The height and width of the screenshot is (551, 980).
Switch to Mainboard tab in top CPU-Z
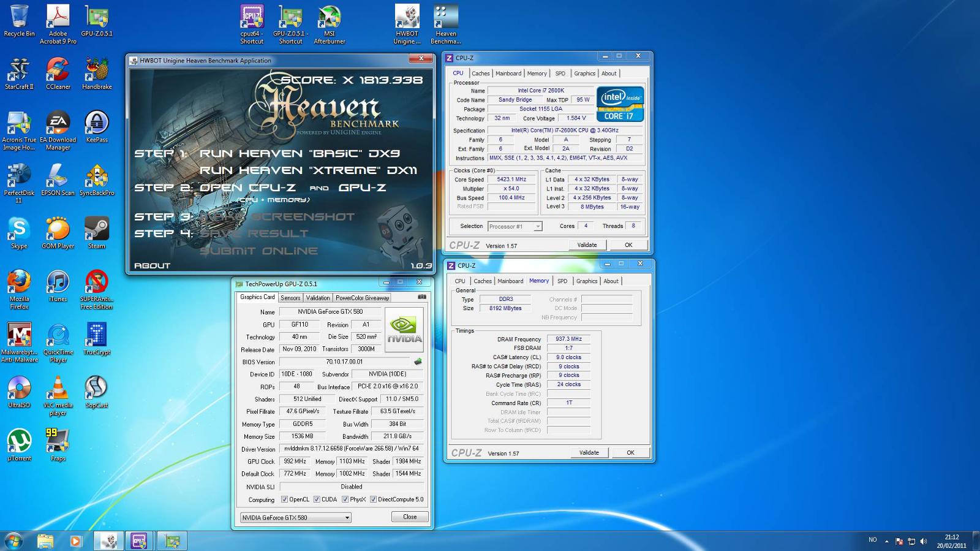508,74
